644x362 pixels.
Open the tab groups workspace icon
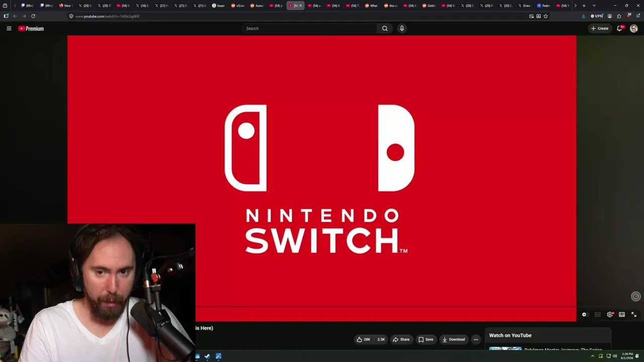[x=5, y=6]
